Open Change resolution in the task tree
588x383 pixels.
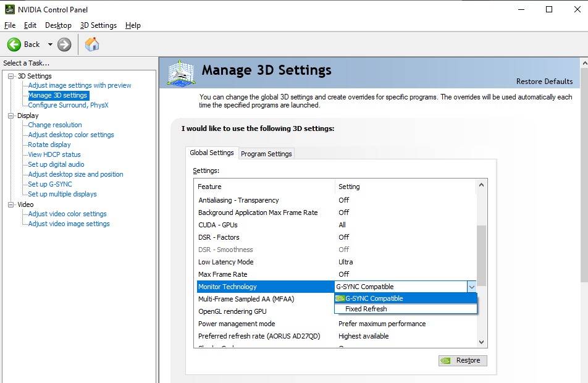pos(55,125)
